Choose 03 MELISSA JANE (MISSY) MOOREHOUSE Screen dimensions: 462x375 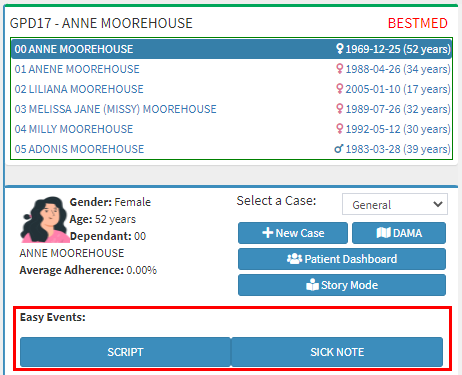pyautogui.click(x=231, y=109)
